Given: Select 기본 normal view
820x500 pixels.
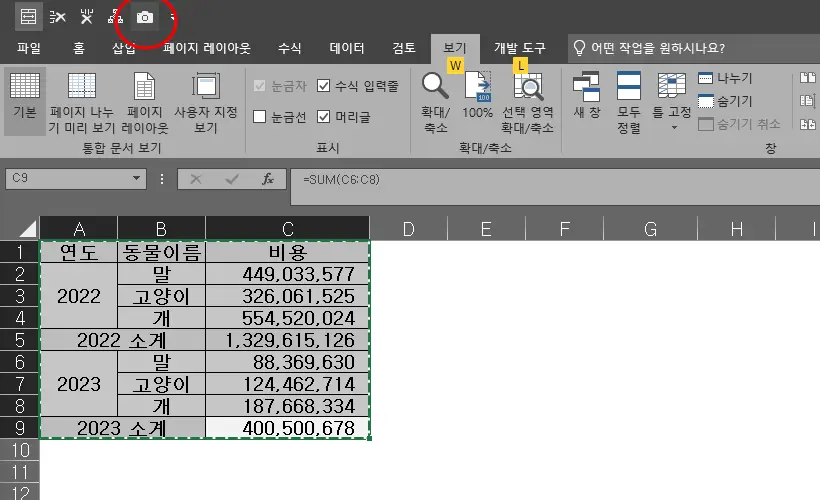Looking at the screenshot, I should coord(25,99).
